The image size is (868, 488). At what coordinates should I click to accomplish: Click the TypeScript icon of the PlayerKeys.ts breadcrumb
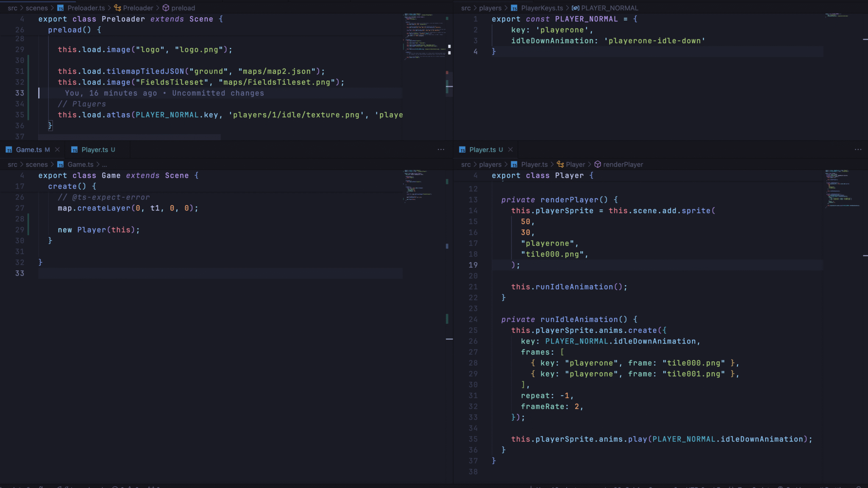click(x=514, y=8)
